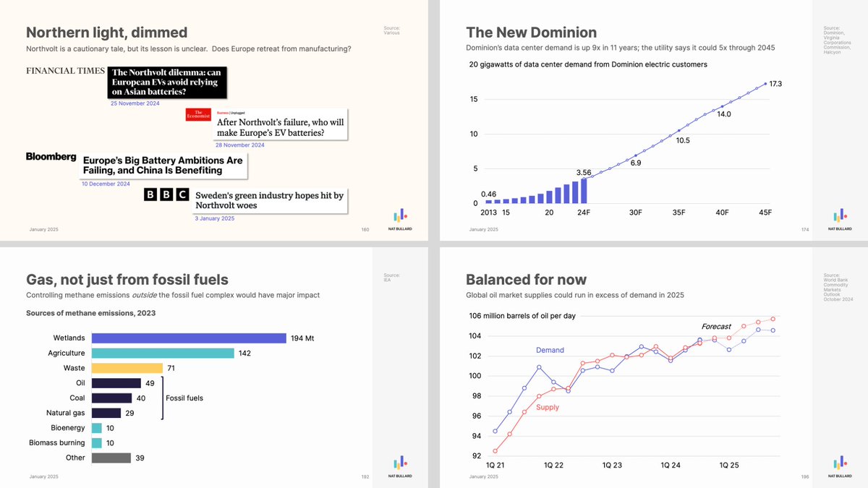Click the '10.5' data label

coord(682,140)
